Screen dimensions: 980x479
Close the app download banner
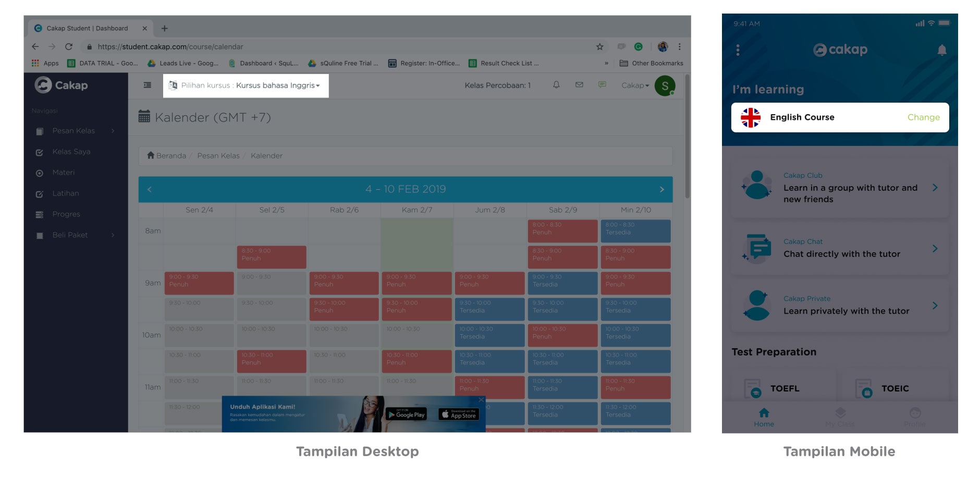[x=481, y=400]
